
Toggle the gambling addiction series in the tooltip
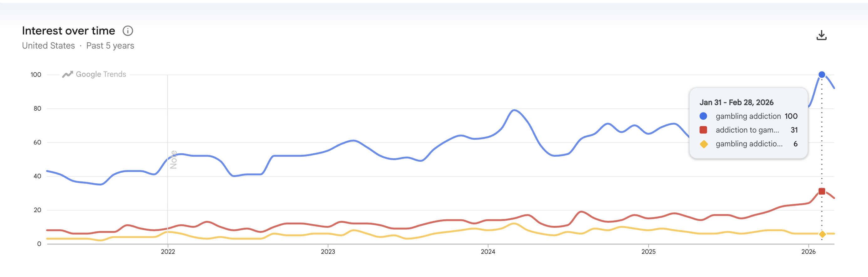747,116
